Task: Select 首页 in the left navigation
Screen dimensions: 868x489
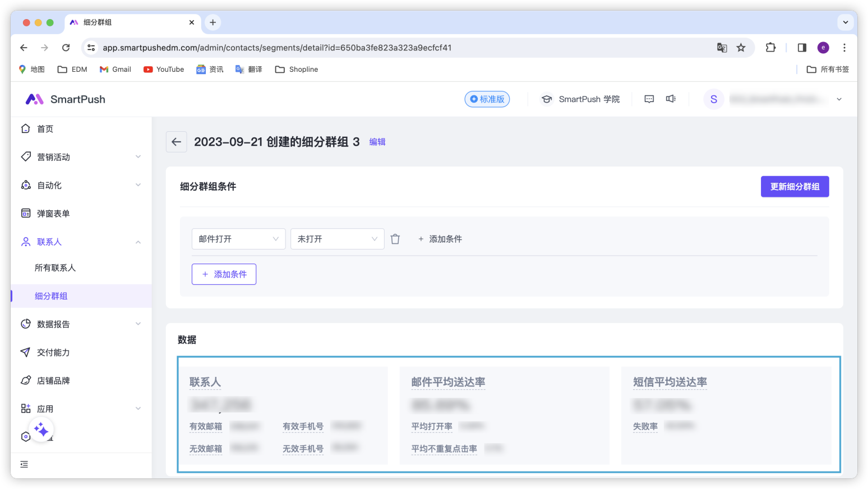Action: click(x=45, y=129)
